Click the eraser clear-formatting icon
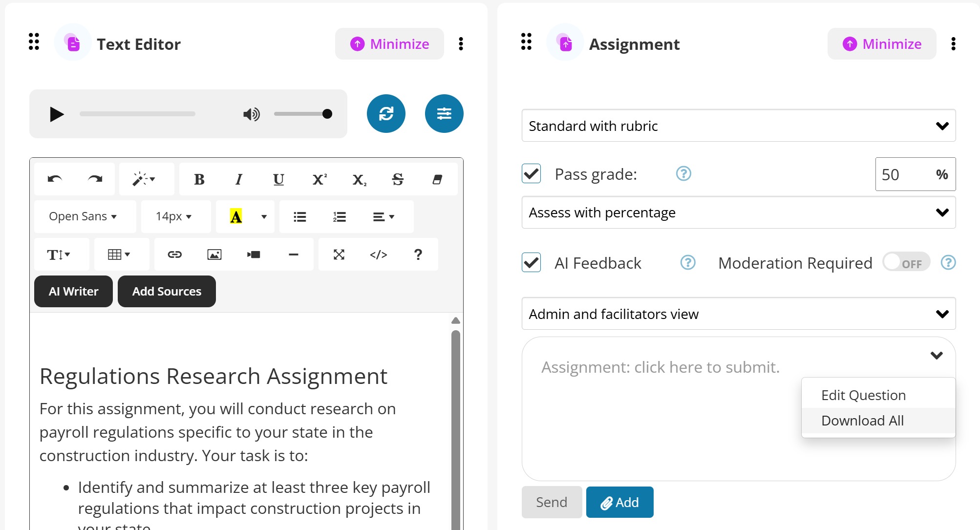980x530 pixels. 437,179
